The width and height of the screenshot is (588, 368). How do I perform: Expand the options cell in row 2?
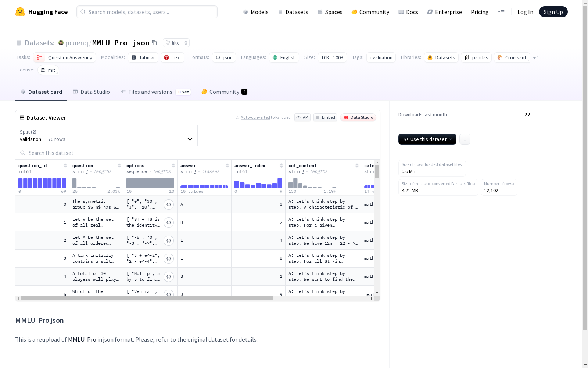tap(169, 241)
